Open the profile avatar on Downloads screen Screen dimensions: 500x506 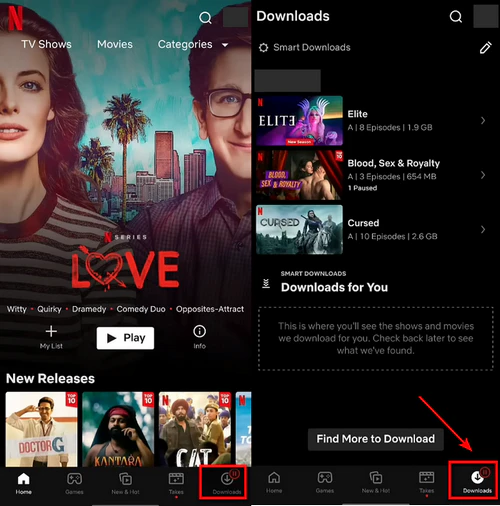coord(486,16)
